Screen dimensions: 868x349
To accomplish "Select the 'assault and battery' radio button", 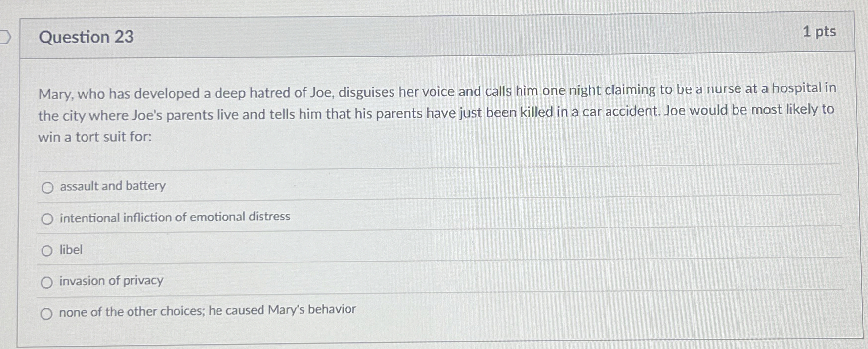I will click(x=47, y=187).
